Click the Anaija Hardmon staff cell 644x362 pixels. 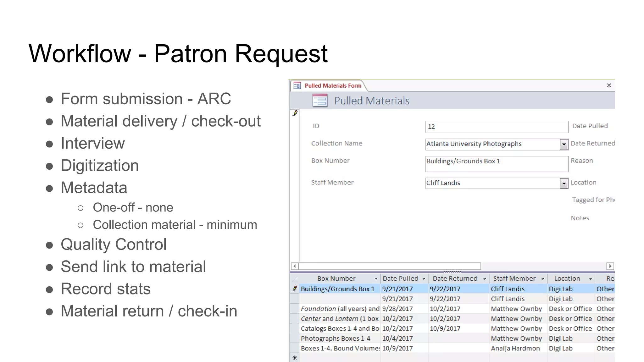click(518, 348)
